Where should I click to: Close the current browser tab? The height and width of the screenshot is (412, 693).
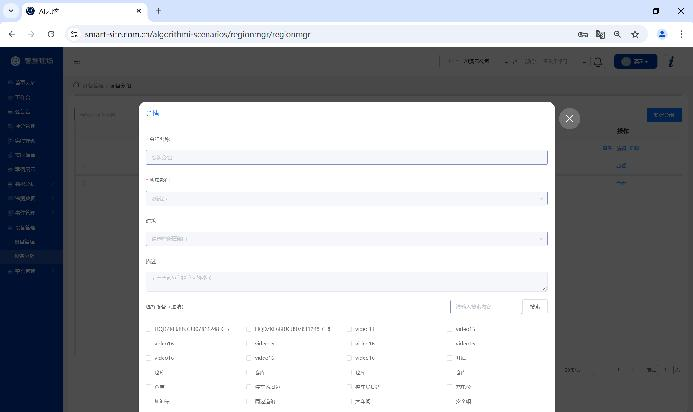(139, 11)
